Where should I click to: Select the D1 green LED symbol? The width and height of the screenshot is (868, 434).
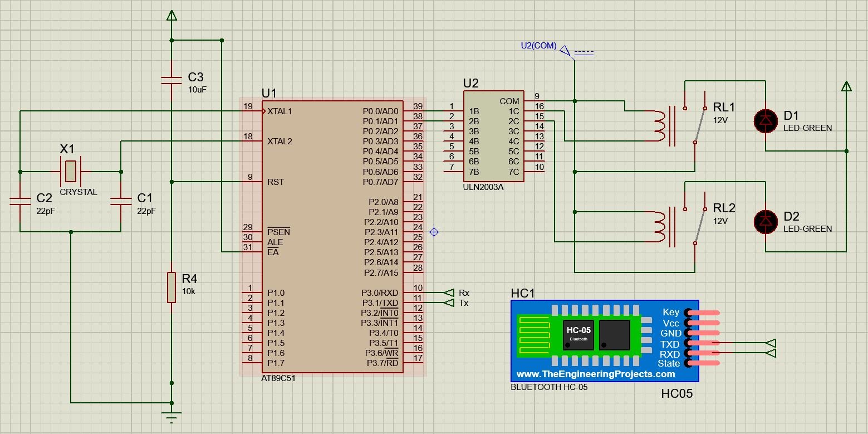[x=766, y=121]
